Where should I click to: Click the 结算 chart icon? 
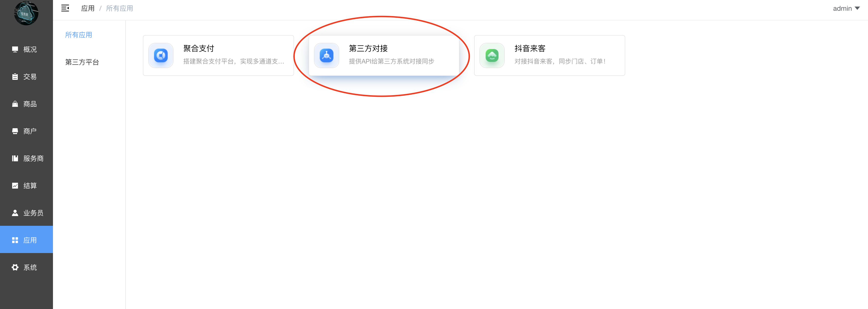point(15,186)
